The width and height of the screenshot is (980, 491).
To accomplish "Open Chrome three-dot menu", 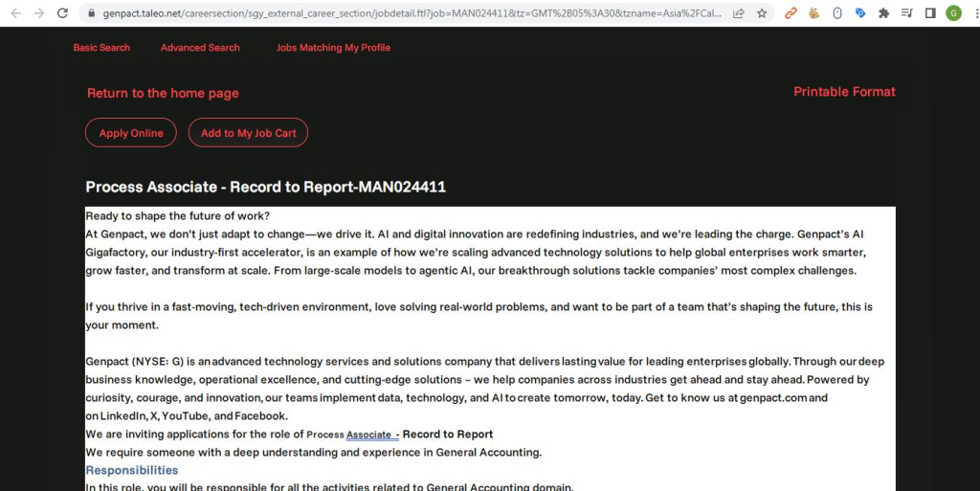I will tap(975, 13).
